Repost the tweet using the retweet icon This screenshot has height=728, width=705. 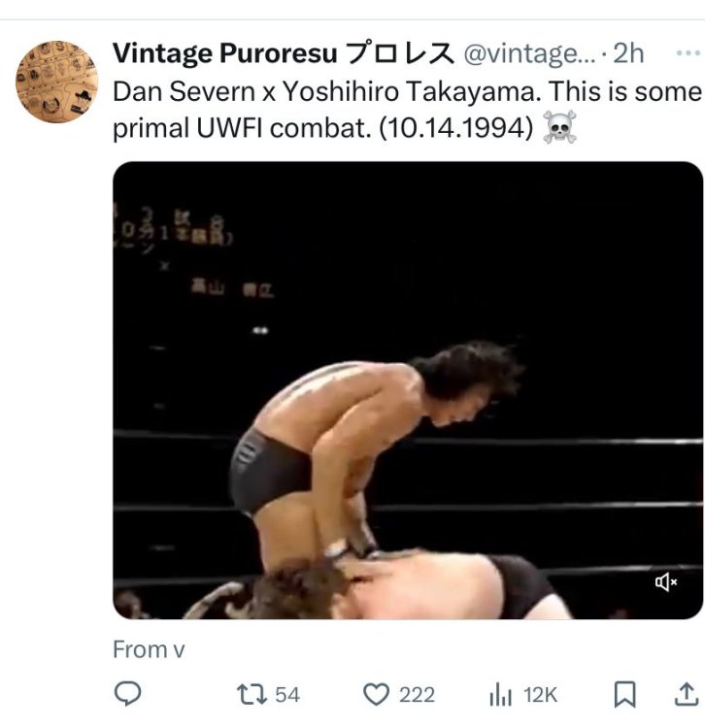pyautogui.click(x=252, y=694)
